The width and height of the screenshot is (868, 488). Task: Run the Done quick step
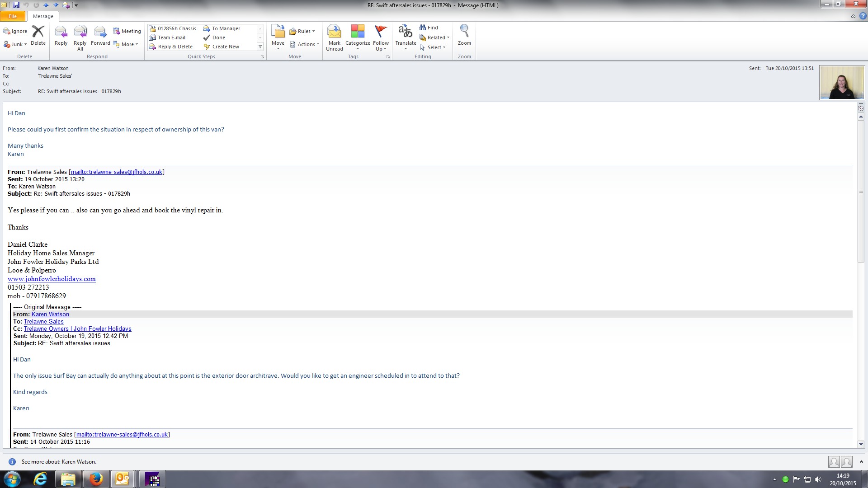[x=218, y=38]
